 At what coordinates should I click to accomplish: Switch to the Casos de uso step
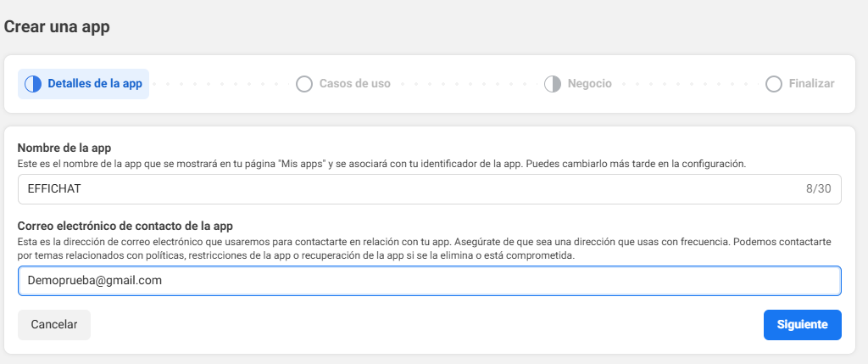354,84
